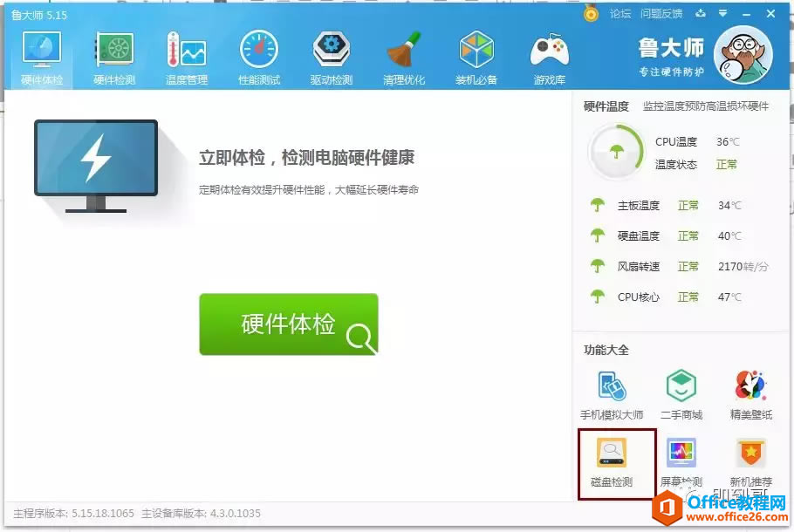
Task: Click the 监控温度预防高温损坏硬件 description
Action: point(706,106)
